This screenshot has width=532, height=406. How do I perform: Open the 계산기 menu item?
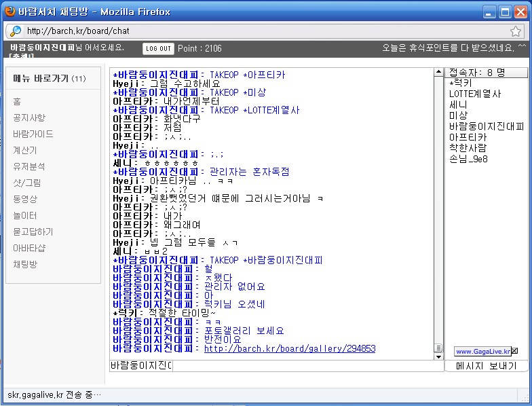coord(24,150)
